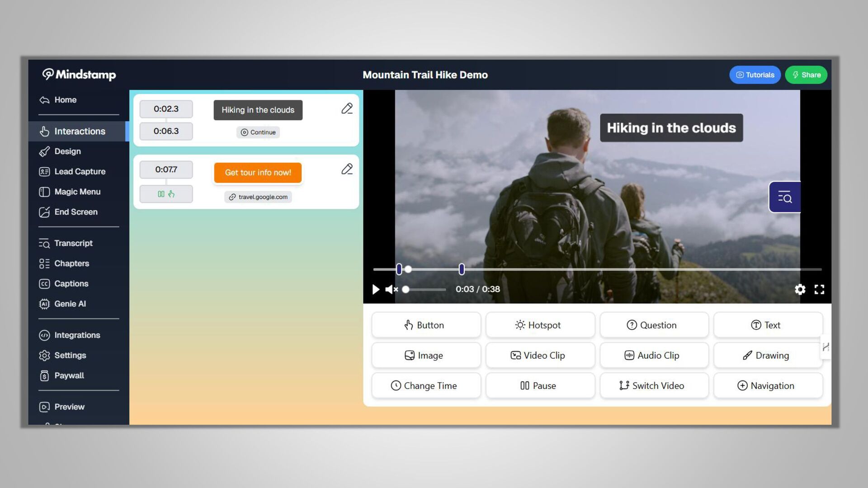The height and width of the screenshot is (488, 868).
Task: Open the Design section in sidebar
Action: [x=67, y=151]
